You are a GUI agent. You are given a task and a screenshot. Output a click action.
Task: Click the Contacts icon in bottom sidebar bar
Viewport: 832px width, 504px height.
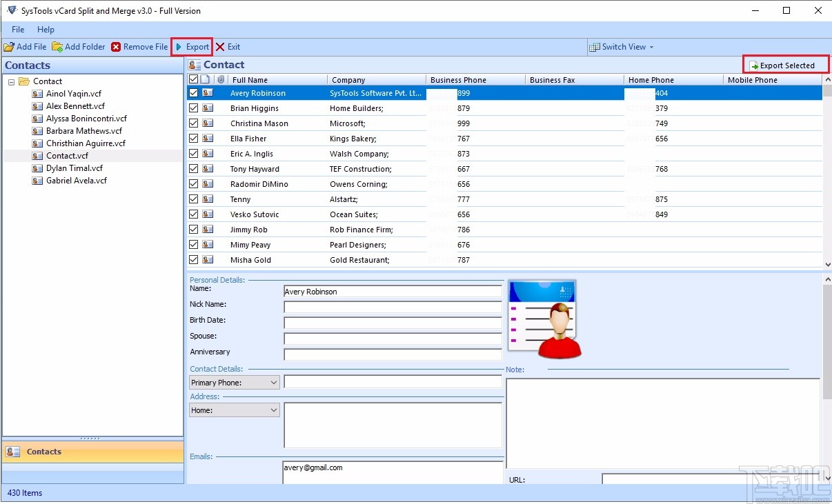point(12,452)
